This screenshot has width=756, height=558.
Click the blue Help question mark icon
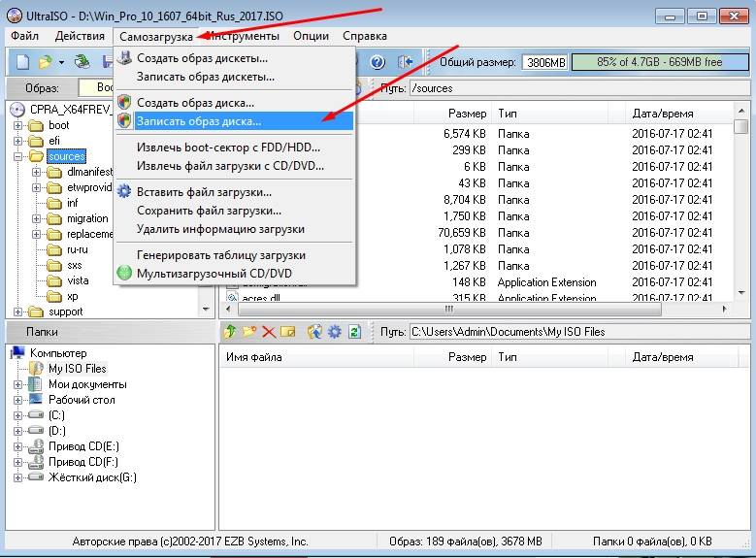[378, 62]
